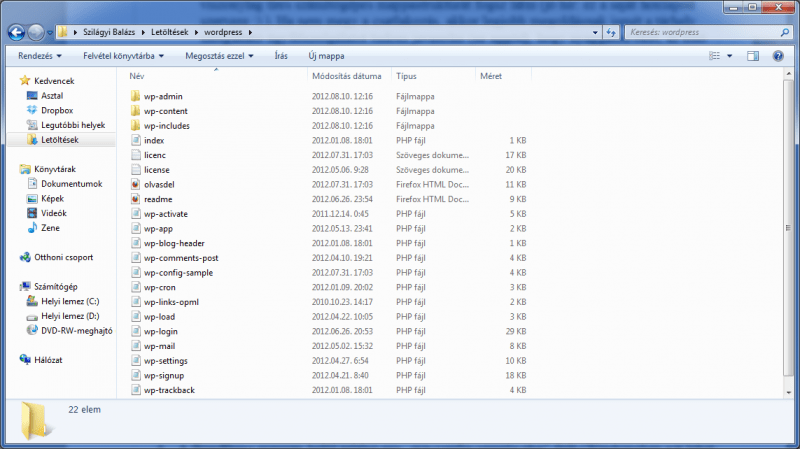Select the wp-config-sample file icon

tap(135, 272)
